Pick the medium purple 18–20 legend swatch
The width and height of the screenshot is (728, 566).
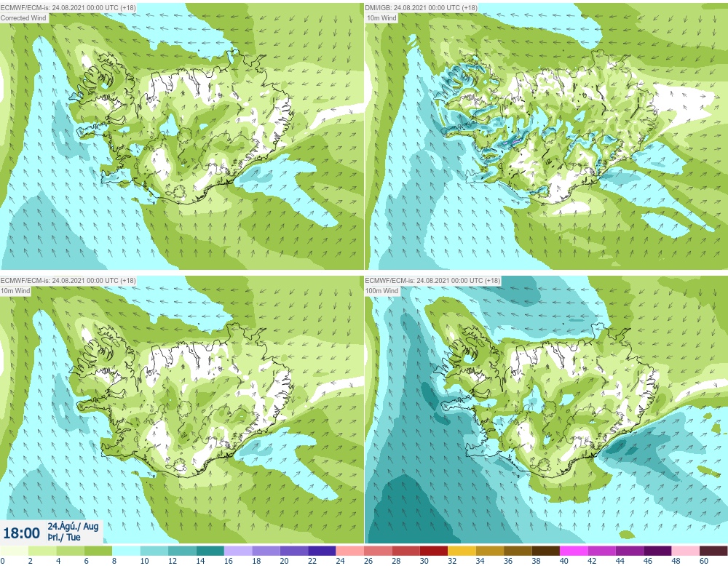266,551
